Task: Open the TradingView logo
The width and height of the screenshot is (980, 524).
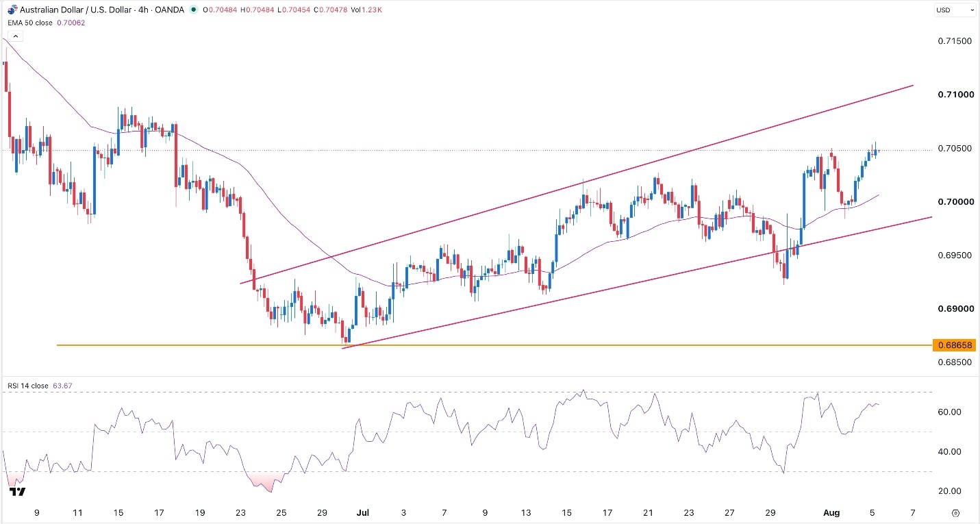Action: click(18, 491)
